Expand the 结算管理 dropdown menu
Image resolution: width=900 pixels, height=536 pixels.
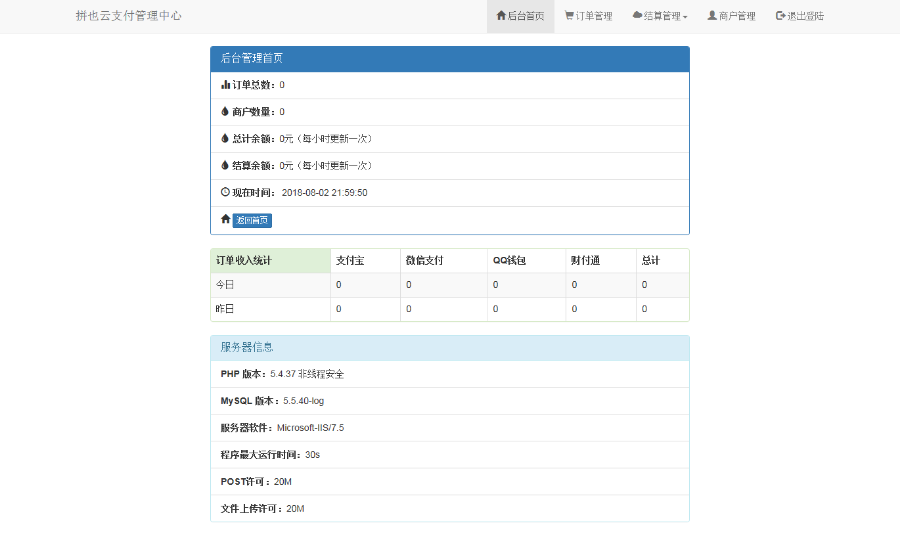click(660, 16)
